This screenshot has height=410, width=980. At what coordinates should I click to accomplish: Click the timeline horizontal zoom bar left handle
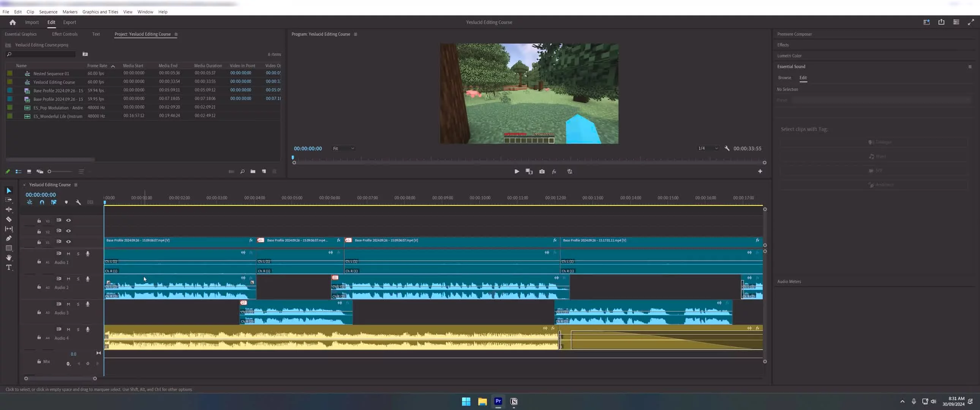click(26, 378)
